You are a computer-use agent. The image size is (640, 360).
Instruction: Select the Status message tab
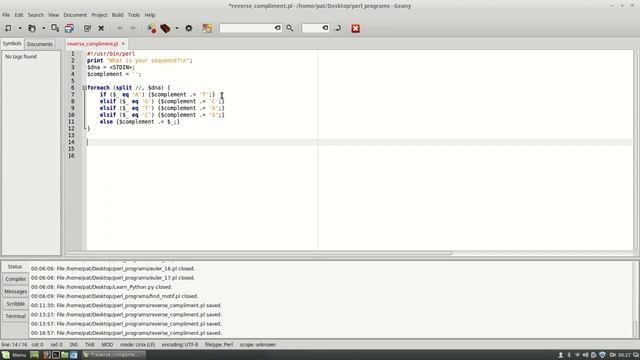(15, 267)
